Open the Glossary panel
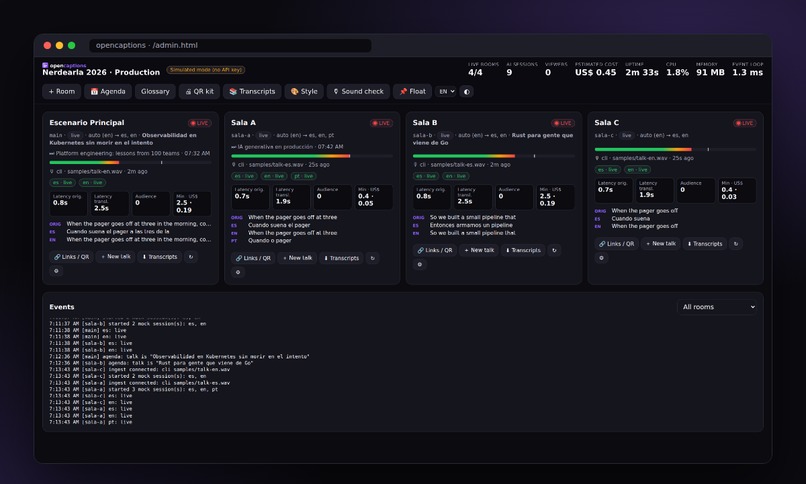Image resolution: width=806 pixels, height=484 pixels. click(155, 91)
